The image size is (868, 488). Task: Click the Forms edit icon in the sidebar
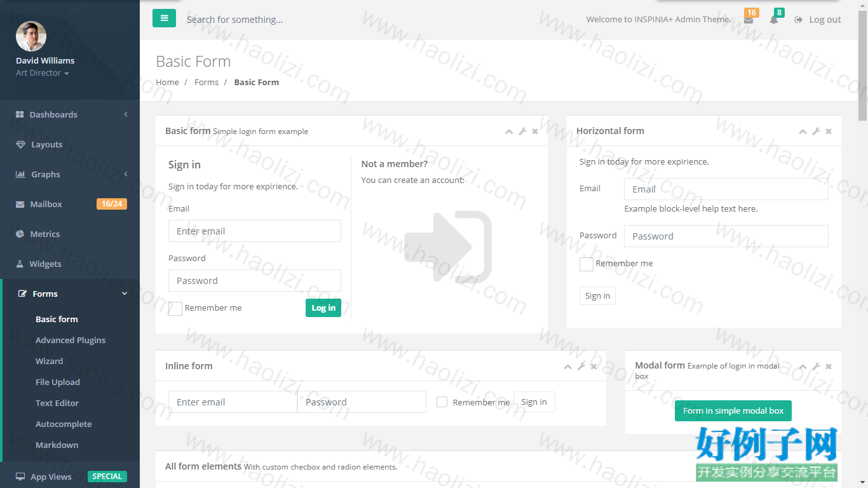(x=23, y=294)
